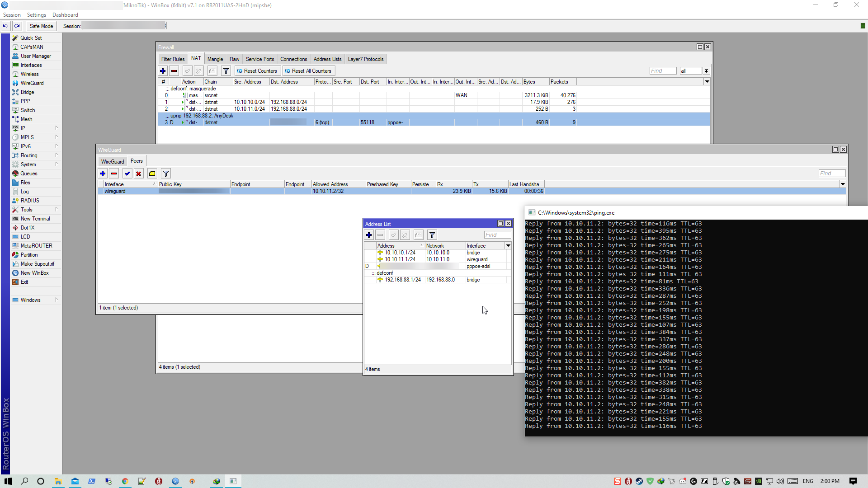Screen dimensions: 868x488
Task: Disable selected WireGuard peer red cross
Action: (139, 174)
